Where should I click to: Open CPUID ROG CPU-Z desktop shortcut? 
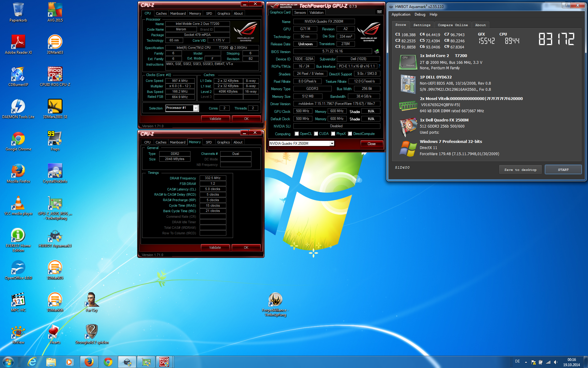(x=55, y=77)
